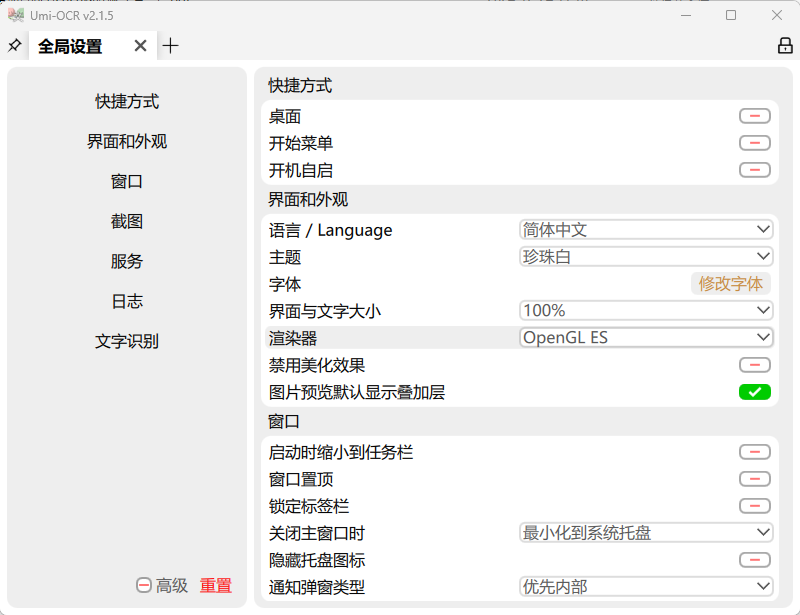Open the 主题 theme dropdown
The width and height of the screenshot is (800, 615).
646,256
